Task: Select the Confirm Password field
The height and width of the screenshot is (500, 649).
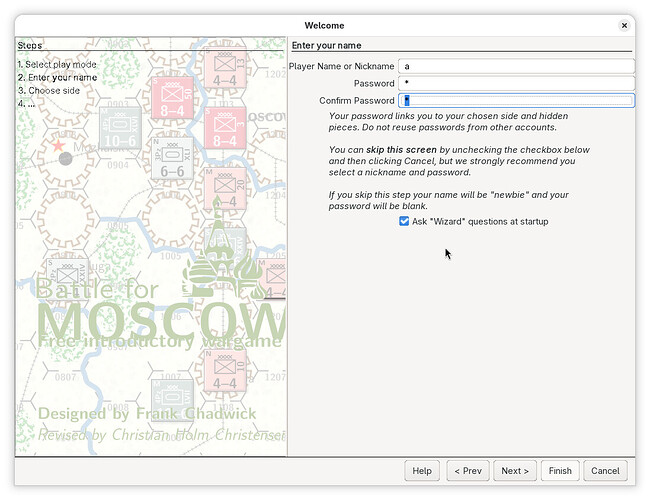Action: pyautogui.click(x=516, y=100)
